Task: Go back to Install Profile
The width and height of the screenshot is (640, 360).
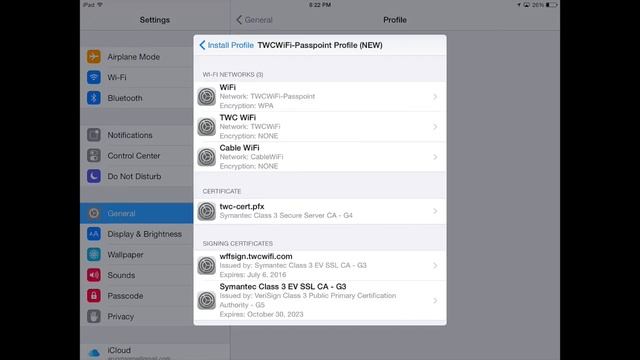Action: 227,45
